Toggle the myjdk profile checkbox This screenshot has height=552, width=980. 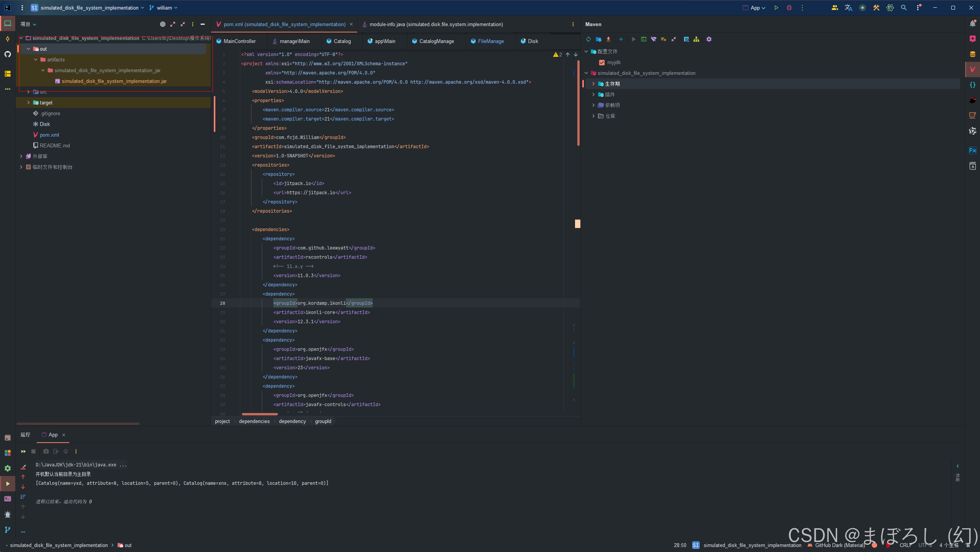(602, 62)
